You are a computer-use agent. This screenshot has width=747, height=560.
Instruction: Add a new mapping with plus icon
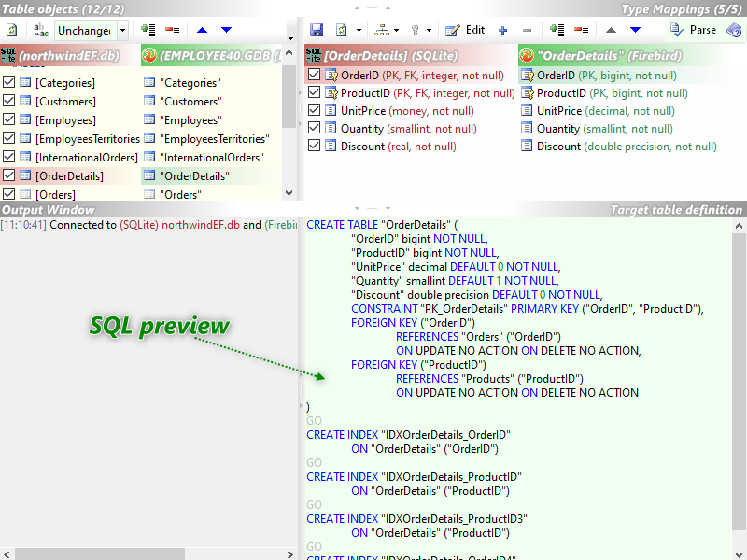coord(502,31)
